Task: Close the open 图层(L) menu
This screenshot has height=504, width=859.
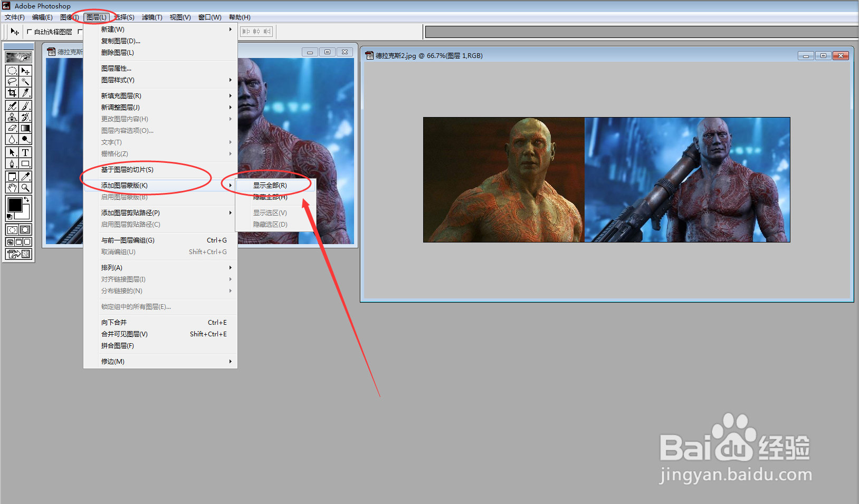Action: 97,17
